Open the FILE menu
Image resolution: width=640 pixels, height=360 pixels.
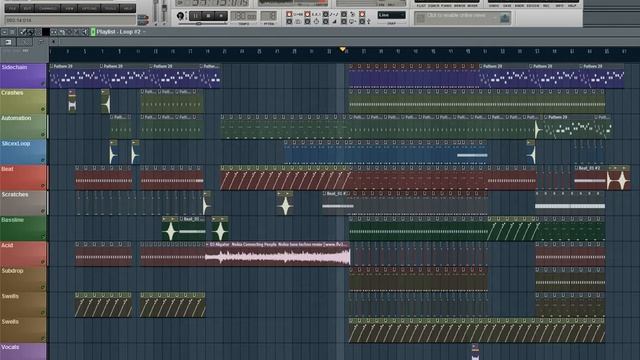[11, 8]
